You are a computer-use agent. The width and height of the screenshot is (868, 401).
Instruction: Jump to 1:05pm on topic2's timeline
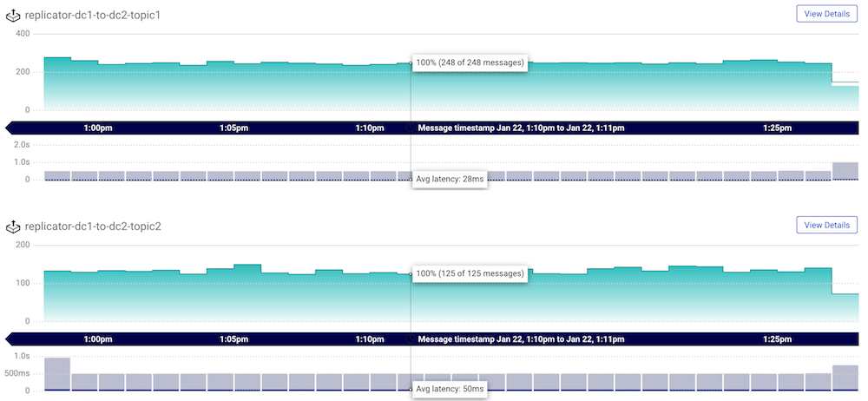pos(233,339)
